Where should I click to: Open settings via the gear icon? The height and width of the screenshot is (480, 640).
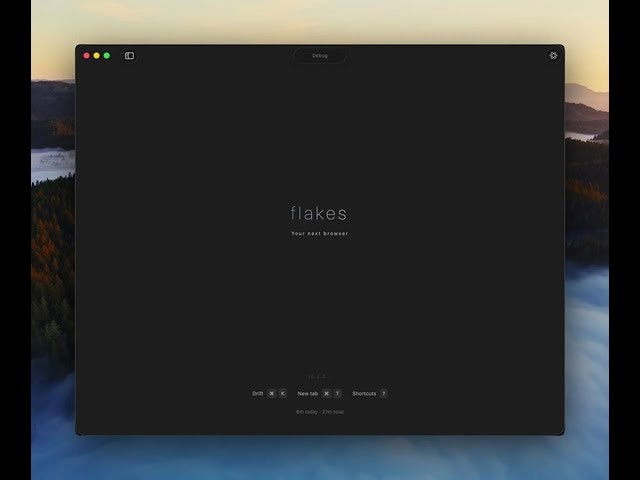pyautogui.click(x=553, y=56)
